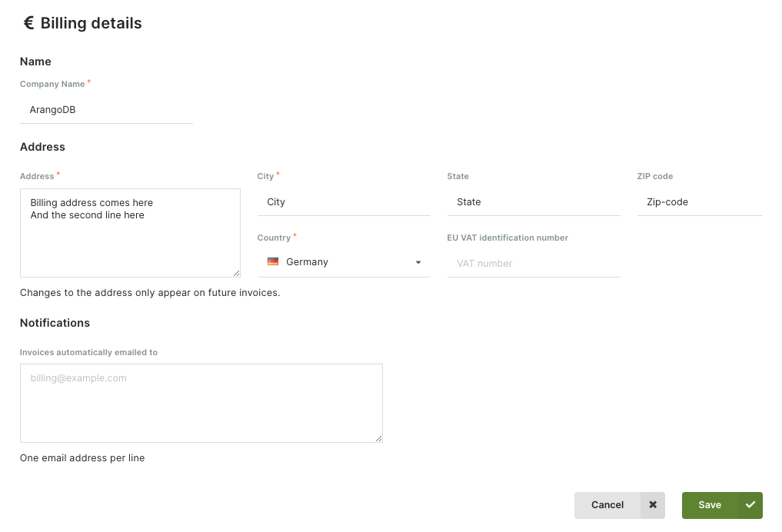
Task: Click 'Changes to the address only appear' note
Action: pos(150,293)
